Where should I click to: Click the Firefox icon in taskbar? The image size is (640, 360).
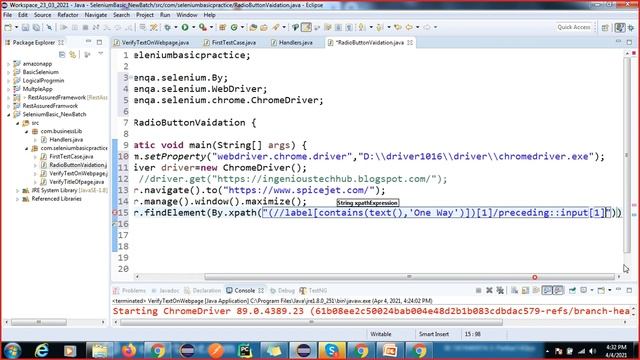(x=129, y=350)
